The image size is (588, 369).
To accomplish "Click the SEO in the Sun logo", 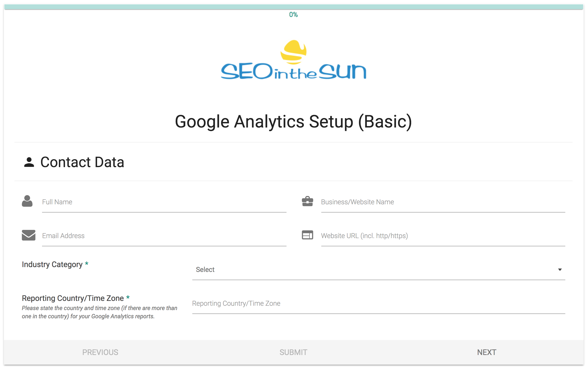I will click(293, 60).
